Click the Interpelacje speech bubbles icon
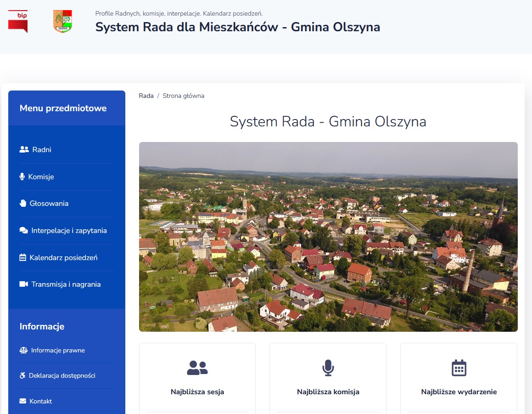Screen dimensions: 532x414 24,231
